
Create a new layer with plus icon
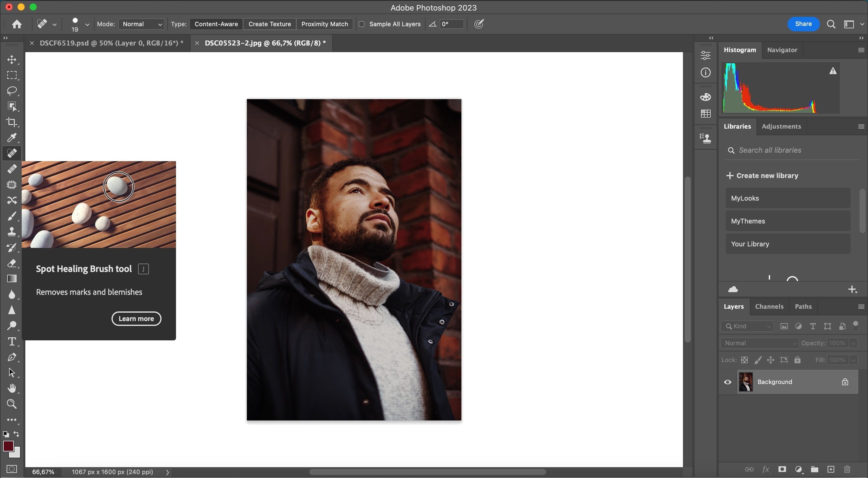point(831,469)
